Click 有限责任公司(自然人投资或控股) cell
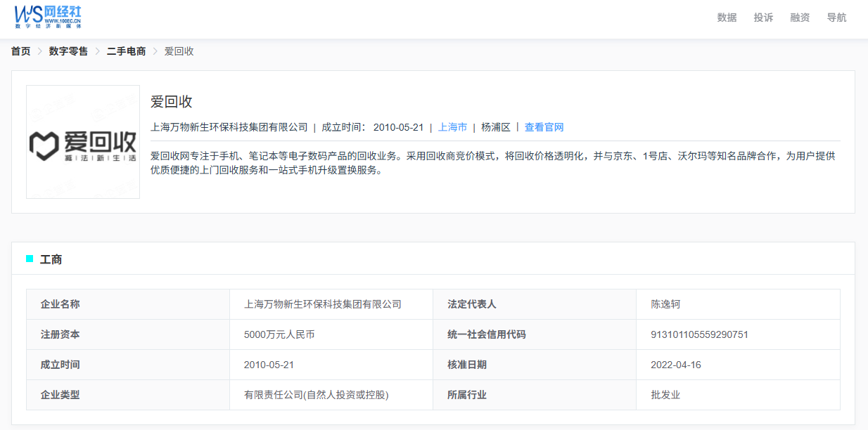 tap(331, 395)
